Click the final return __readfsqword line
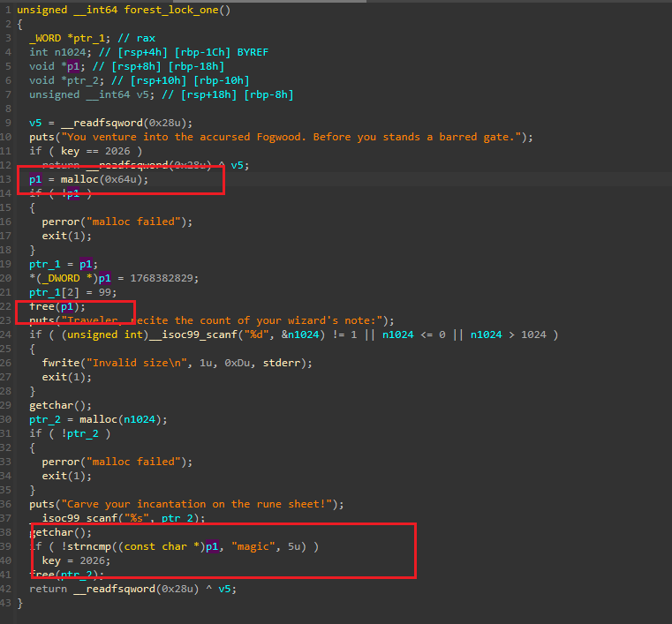 (132, 590)
